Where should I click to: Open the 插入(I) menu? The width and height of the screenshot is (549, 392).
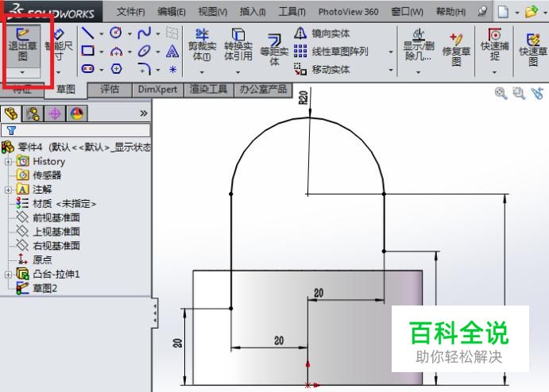[x=253, y=12]
